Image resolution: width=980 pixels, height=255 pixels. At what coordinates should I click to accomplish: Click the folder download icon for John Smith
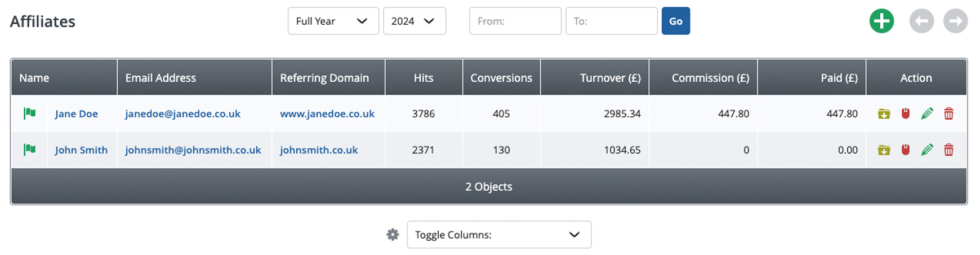(x=884, y=150)
